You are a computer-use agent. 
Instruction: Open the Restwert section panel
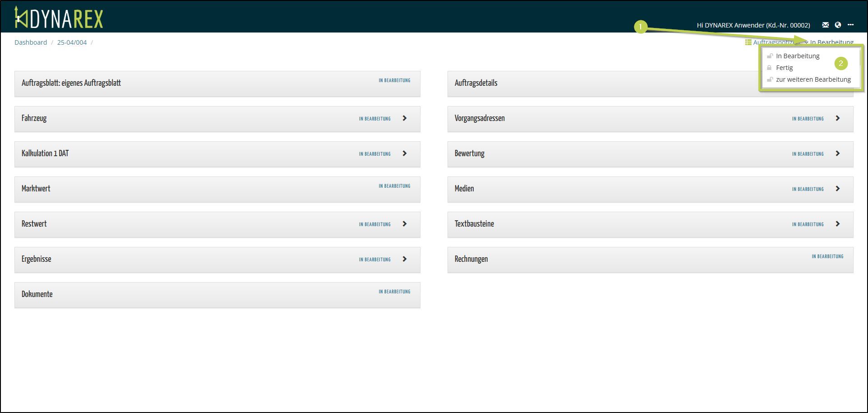pos(217,224)
